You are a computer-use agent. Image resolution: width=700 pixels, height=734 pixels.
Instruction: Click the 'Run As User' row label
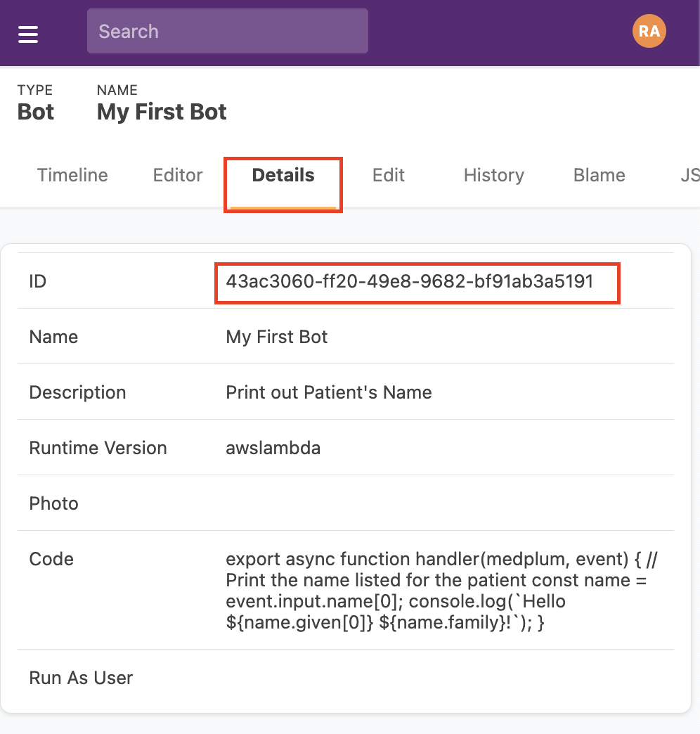pos(81,678)
